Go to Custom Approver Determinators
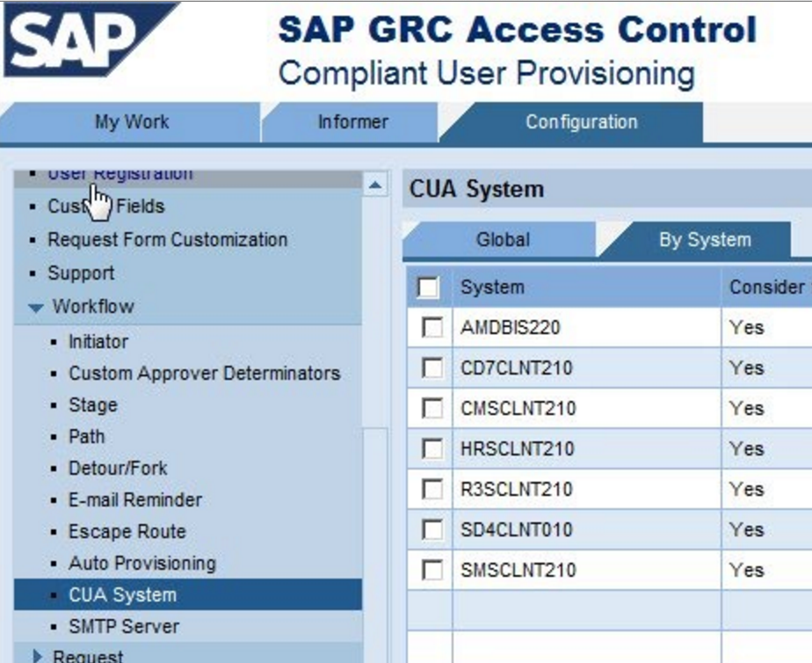 204,373
